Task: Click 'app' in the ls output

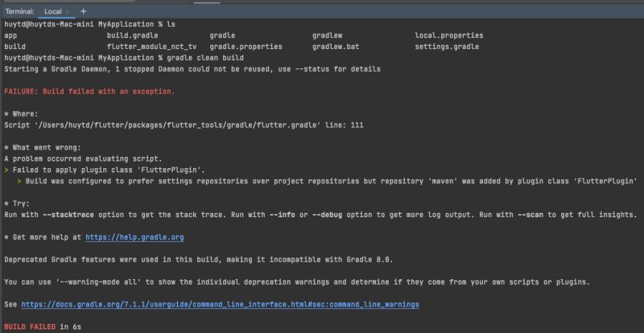Action: click(10, 35)
